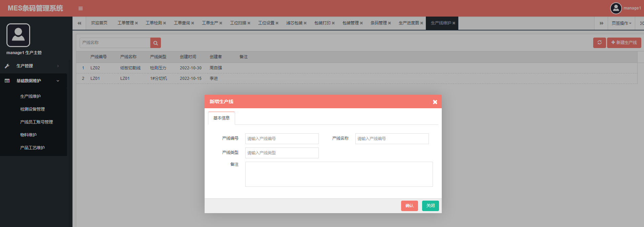644x227 pixels.
Task: Close the 滤芯包装 tab via its x
Action: (x=305, y=23)
